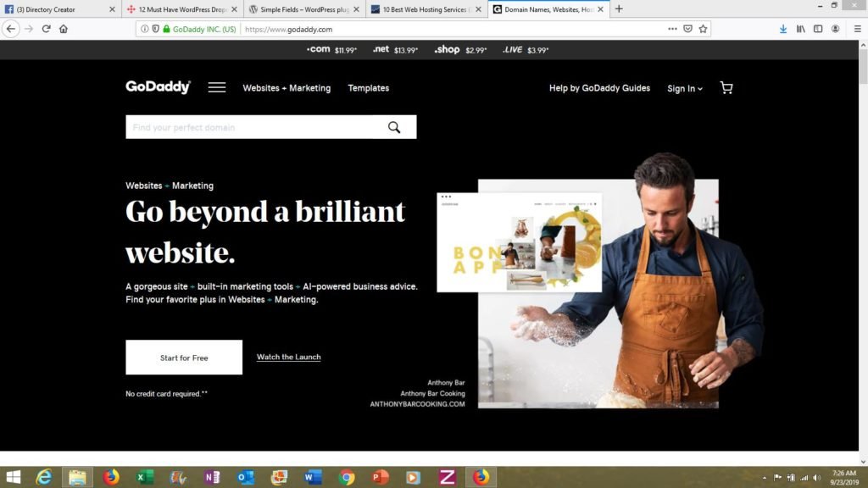
Task: Toggle the Firefox sidebar icon
Action: click(x=818, y=29)
